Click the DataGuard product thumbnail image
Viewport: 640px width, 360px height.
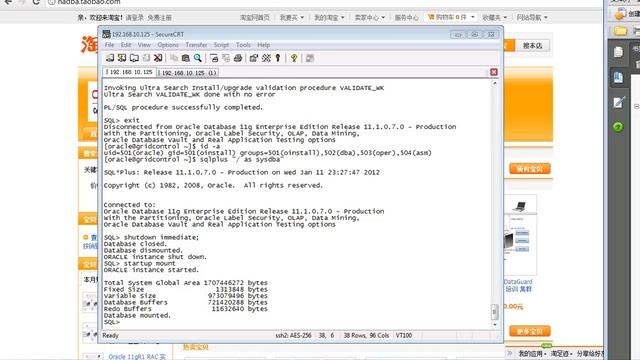tap(520, 235)
